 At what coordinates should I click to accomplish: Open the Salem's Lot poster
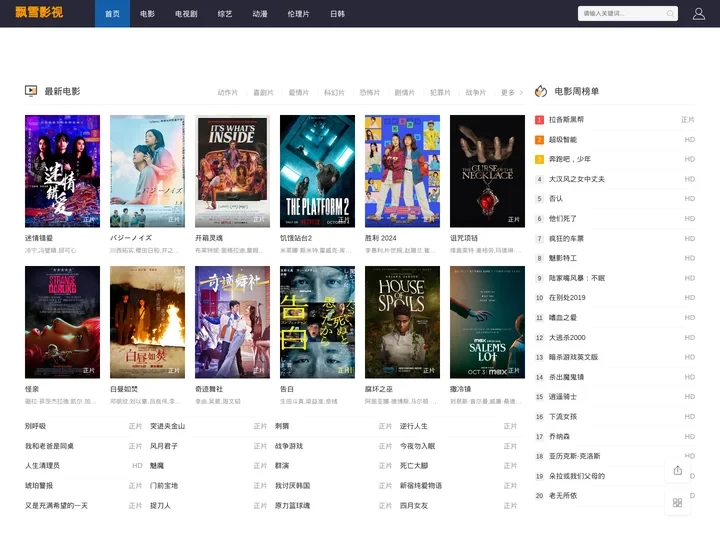point(487,322)
